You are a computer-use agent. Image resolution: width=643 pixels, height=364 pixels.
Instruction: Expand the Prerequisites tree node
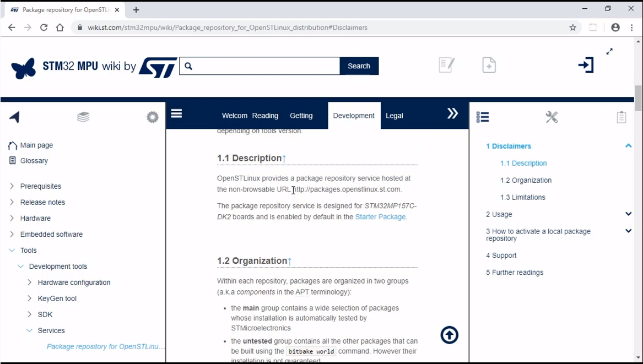pos(12,186)
